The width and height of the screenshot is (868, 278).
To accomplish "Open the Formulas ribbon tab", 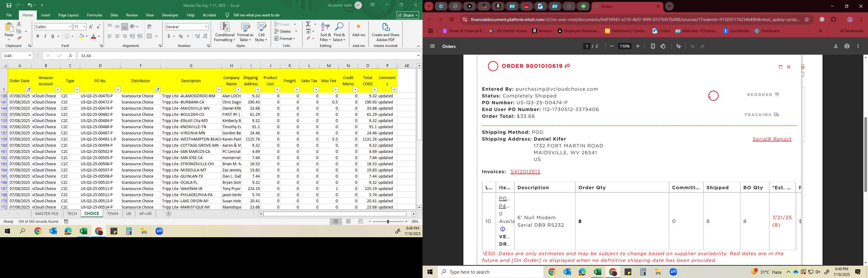I will (94, 15).
